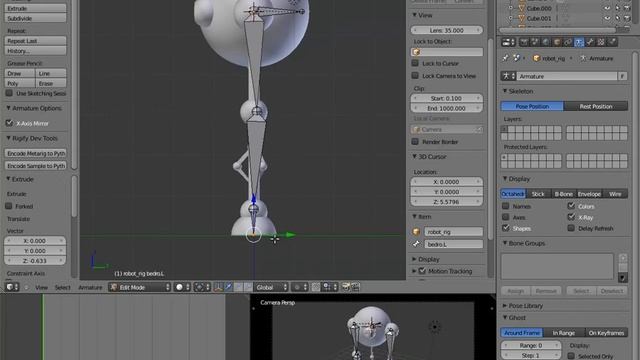Enable the Forked checkbox

click(9, 206)
